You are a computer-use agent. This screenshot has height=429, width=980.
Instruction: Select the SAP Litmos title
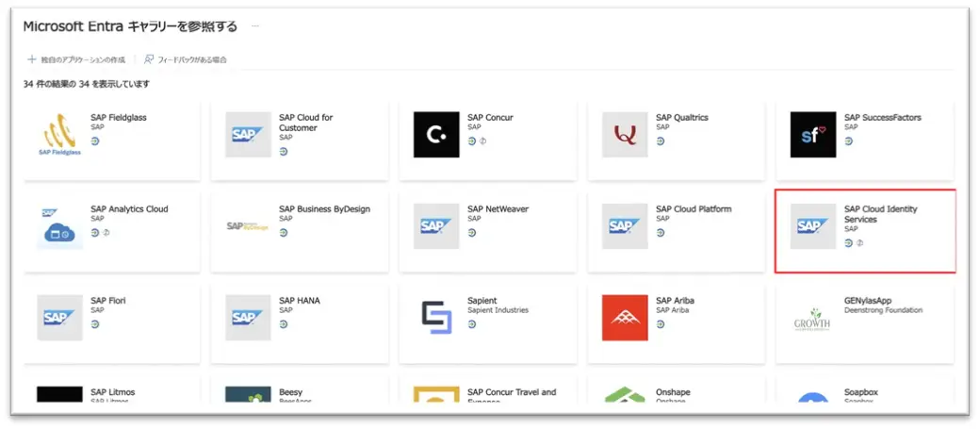click(x=112, y=392)
